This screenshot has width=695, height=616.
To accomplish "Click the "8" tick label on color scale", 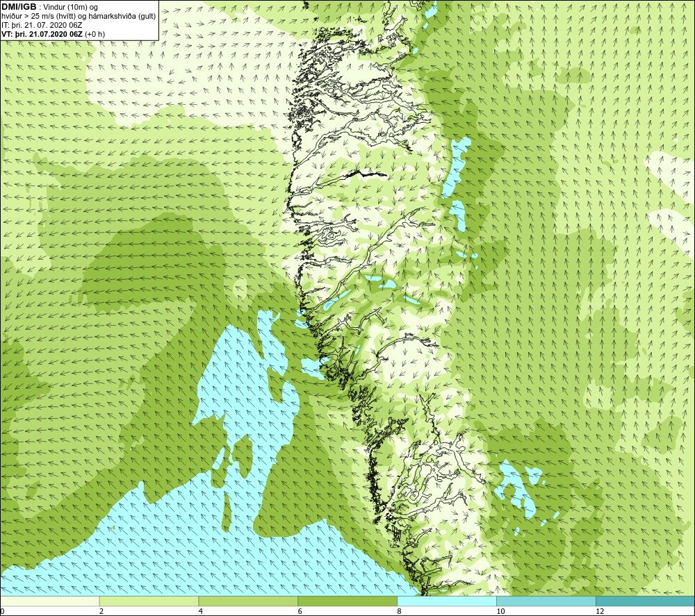I will (x=400, y=611).
